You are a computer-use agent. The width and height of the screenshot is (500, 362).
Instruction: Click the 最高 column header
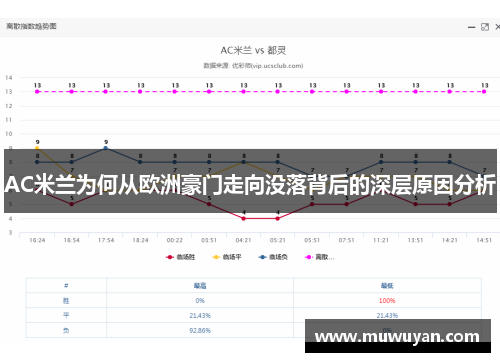pos(200,286)
